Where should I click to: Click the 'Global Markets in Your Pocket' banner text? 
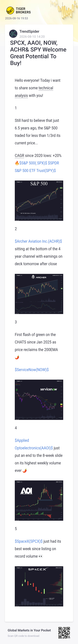coord(29,630)
